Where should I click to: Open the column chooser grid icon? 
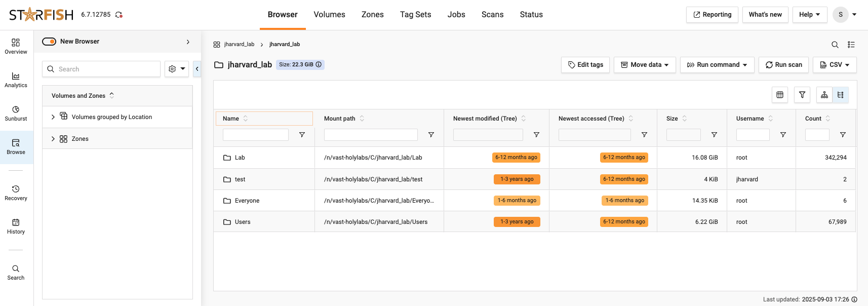[779, 95]
